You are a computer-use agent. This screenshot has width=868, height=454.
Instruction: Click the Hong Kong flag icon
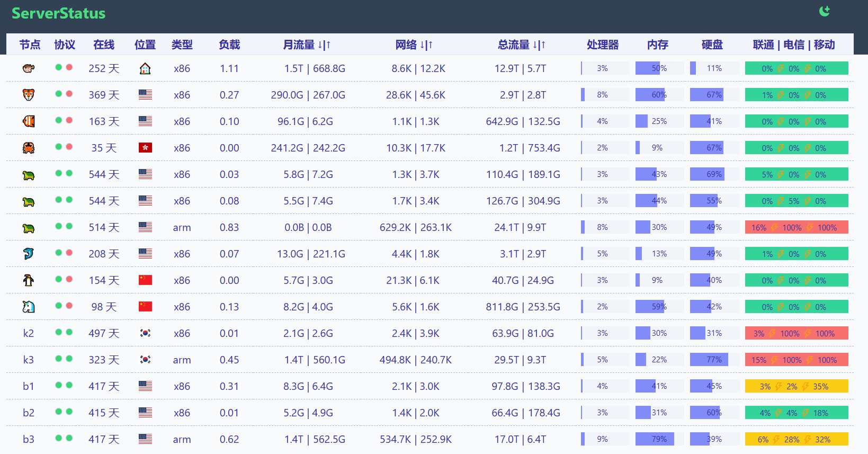pyautogui.click(x=145, y=148)
